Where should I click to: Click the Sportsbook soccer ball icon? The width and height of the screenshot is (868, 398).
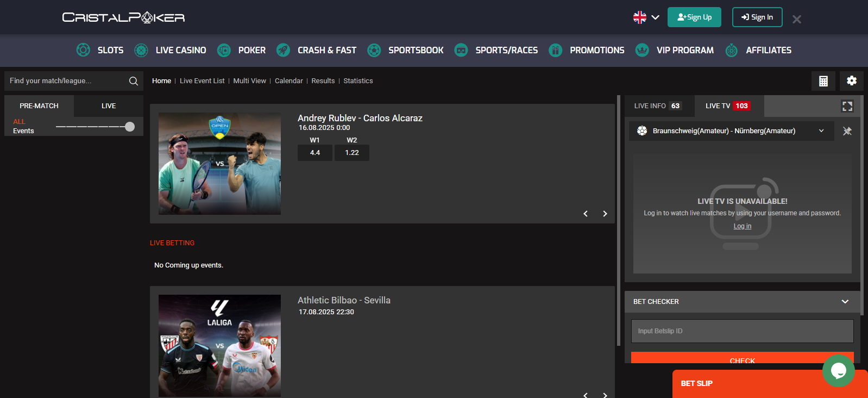pos(374,50)
